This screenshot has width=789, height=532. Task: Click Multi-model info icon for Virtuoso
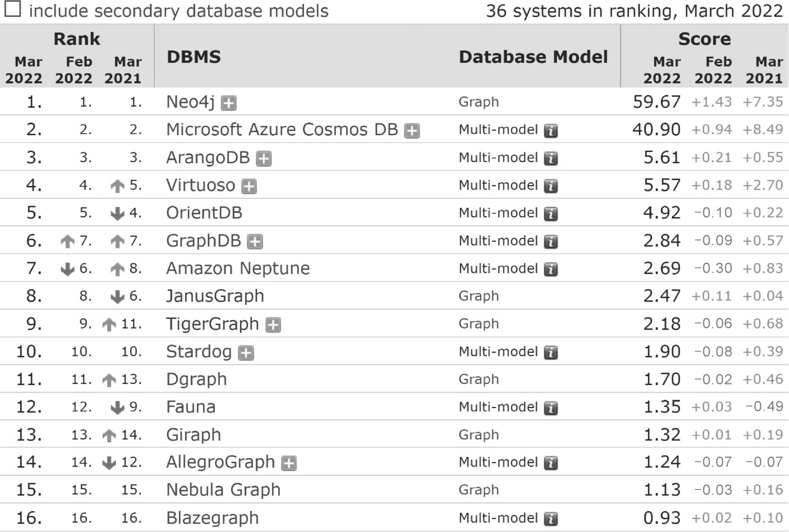click(551, 186)
